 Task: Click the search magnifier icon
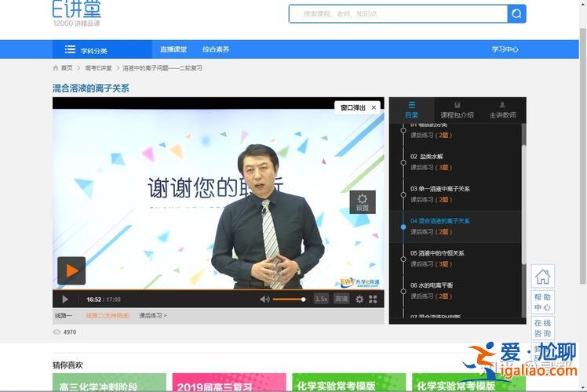coord(516,13)
